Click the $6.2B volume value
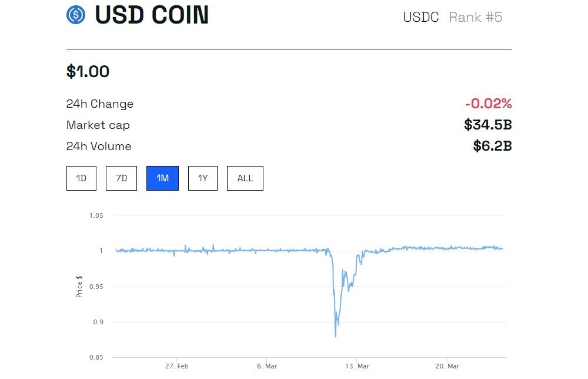 pyautogui.click(x=492, y=146)
